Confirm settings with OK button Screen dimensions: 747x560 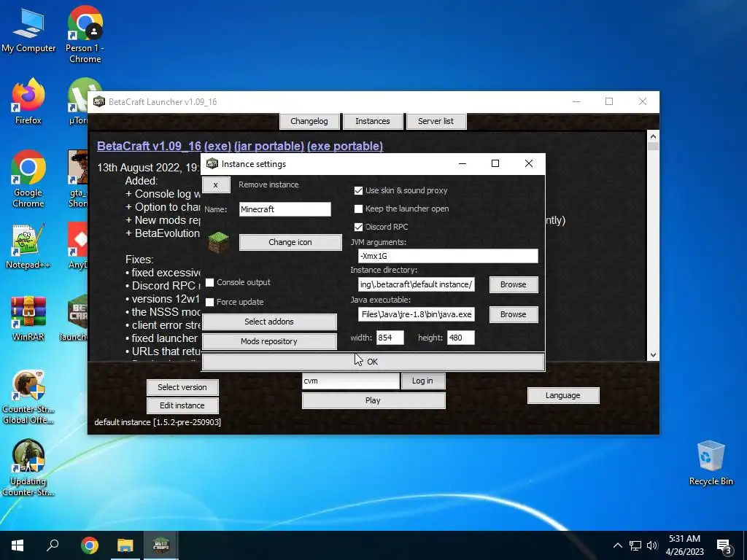click(x=373, y=362)
